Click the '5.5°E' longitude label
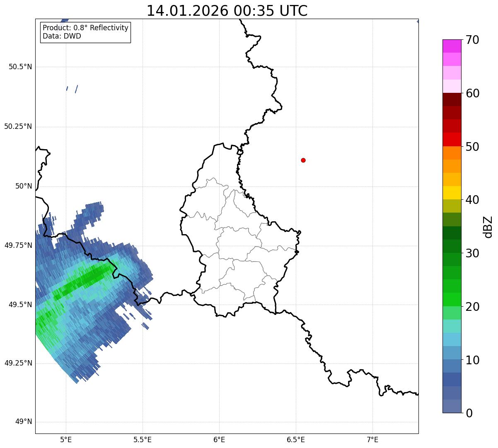Screen dimensions: 498x448 (x=143, y=439)
